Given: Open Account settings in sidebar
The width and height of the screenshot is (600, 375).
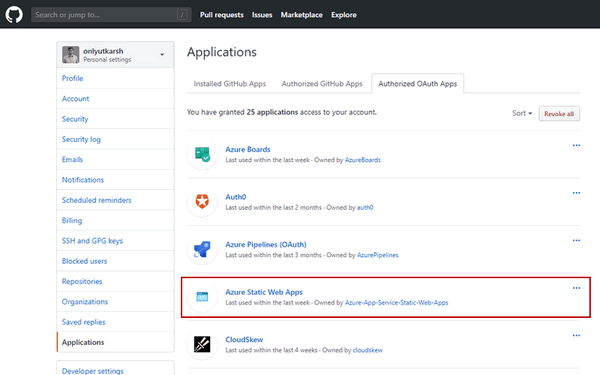Looking at the screenshot, I should coord(115,99).
